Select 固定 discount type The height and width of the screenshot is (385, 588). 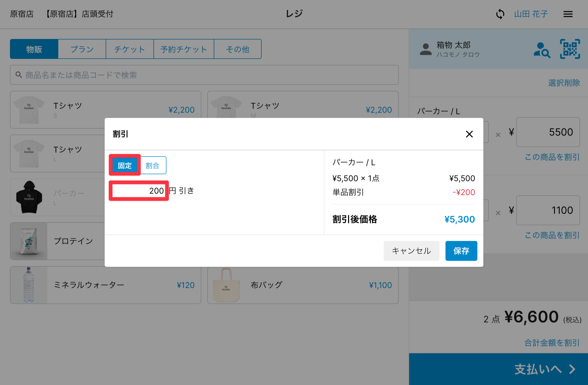pos(125,165)
